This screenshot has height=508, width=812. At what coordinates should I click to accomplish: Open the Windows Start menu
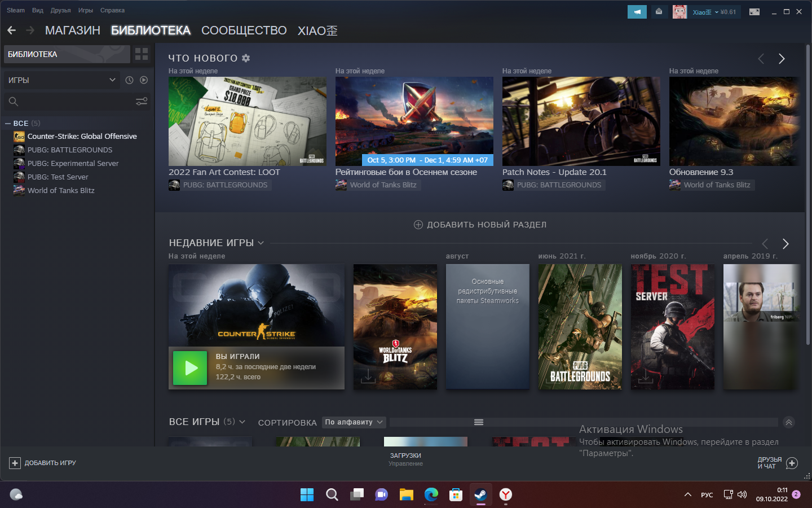(307, 495)
